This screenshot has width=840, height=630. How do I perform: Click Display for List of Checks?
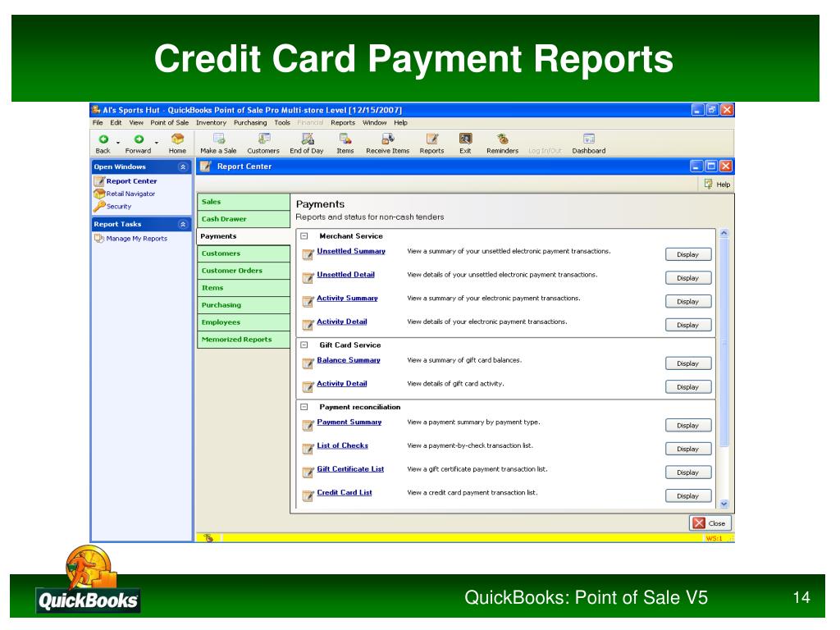pos(688,449)
